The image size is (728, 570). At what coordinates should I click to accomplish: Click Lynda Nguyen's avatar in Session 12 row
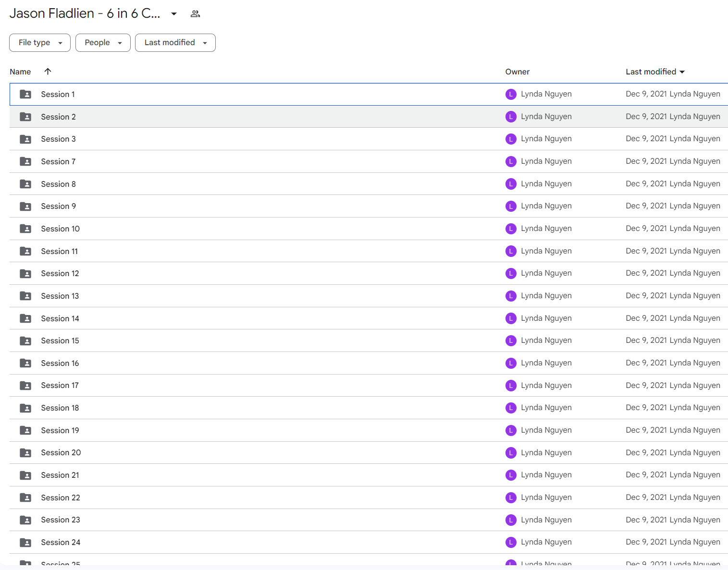point(511,273)
